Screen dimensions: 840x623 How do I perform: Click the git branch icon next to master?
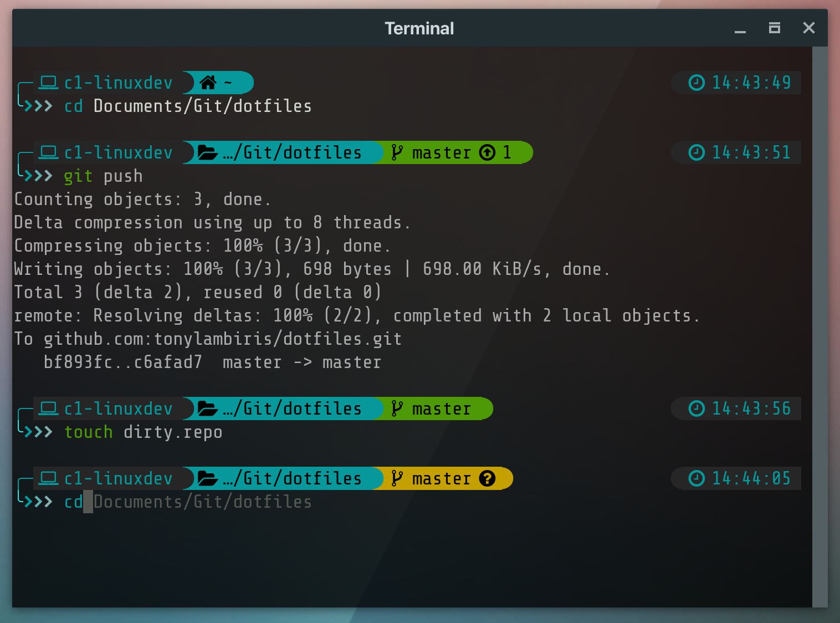397,152
